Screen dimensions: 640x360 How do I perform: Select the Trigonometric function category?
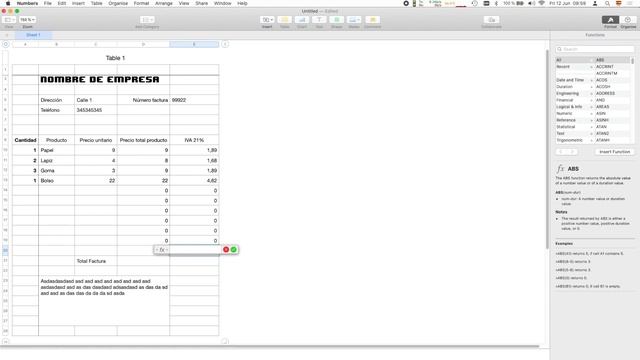point(574,140)
